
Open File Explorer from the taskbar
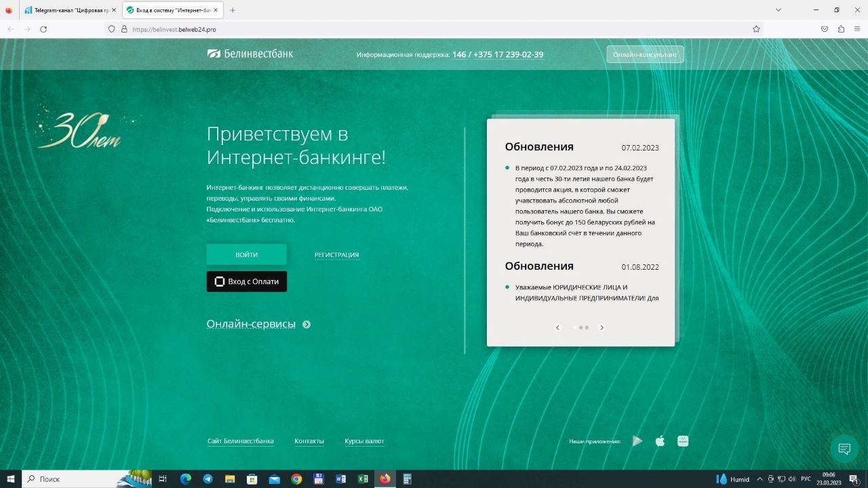click(x=230, y=479)
